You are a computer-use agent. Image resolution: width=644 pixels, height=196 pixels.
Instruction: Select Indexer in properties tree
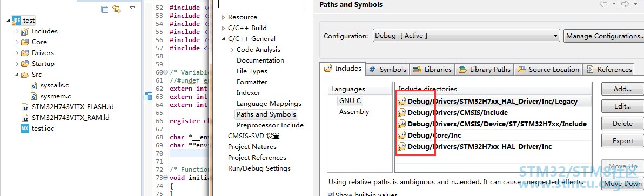point(248,93)
